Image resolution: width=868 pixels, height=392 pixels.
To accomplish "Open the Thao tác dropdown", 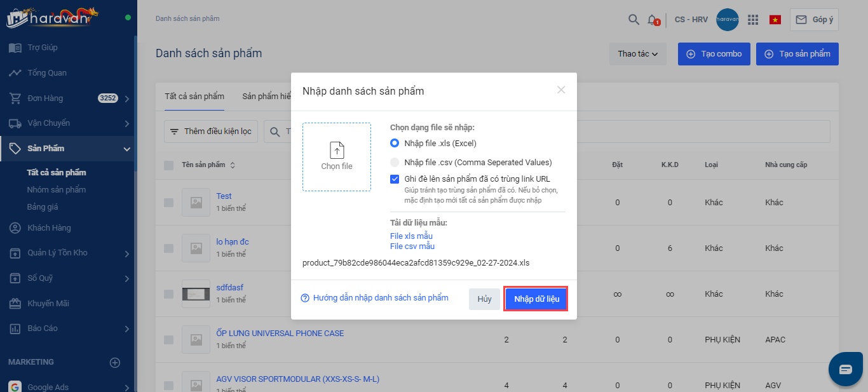I will [637, 54].
